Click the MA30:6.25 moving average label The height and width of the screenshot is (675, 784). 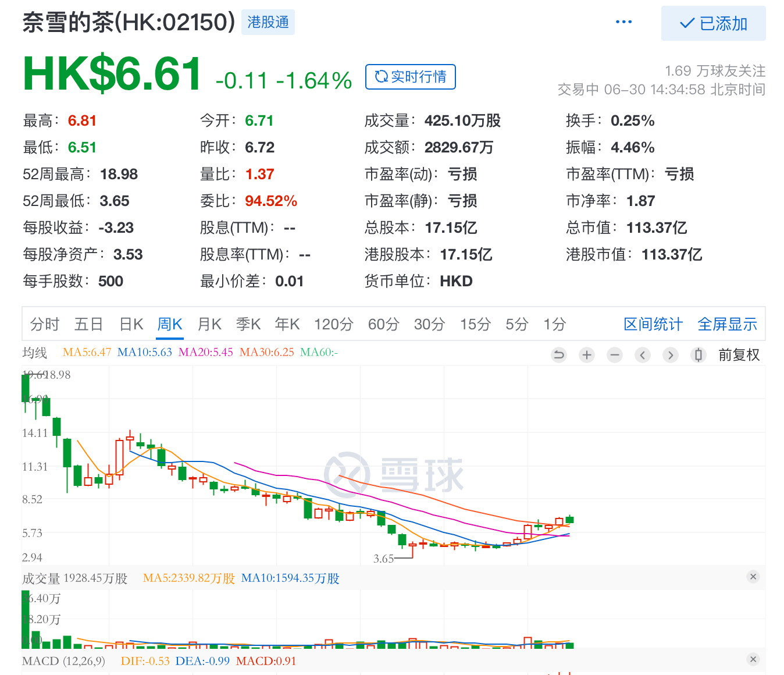pyautogui.click(x=267, y=352)
